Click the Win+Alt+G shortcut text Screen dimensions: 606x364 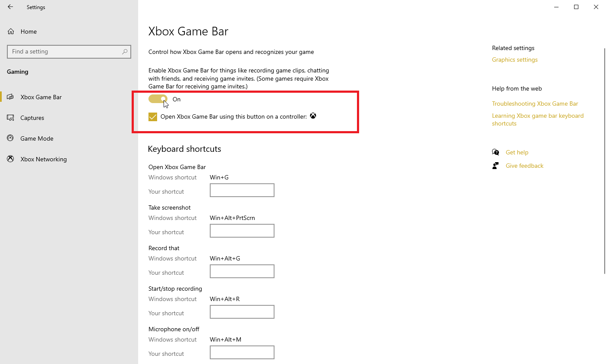click(225, 258)
